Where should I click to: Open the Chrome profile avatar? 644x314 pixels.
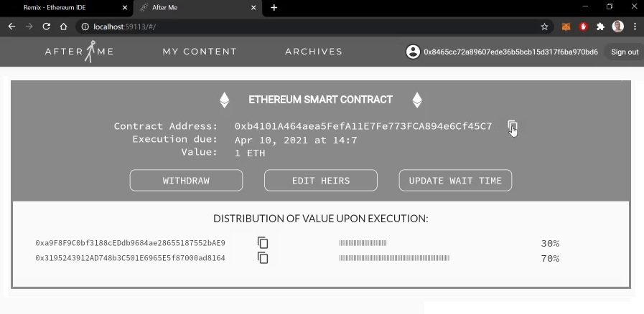[617, 27]
